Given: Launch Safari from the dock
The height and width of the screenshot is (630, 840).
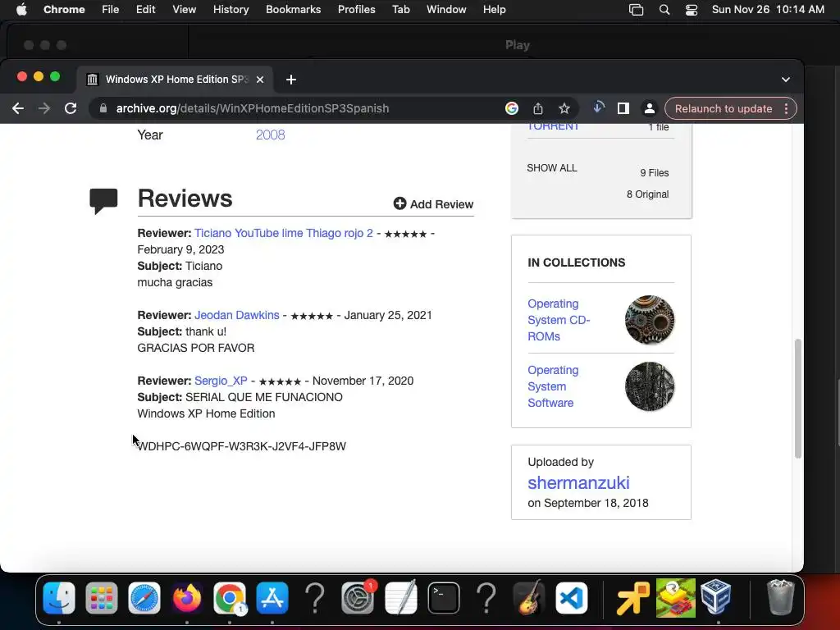Looking at the screenshot, I should click(144, 597).
